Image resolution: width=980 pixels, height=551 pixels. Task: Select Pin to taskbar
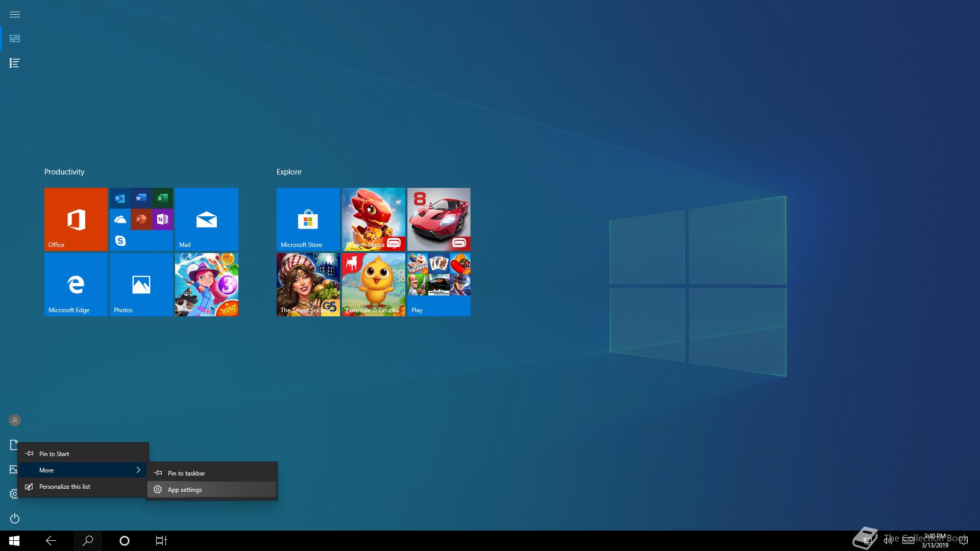(212, 473)
